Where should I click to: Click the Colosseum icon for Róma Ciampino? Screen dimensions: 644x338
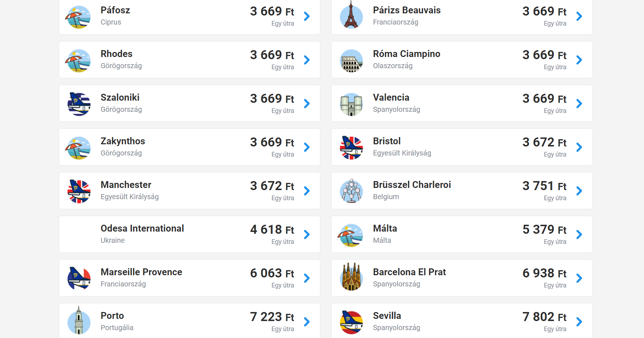(x=351, y=61)
